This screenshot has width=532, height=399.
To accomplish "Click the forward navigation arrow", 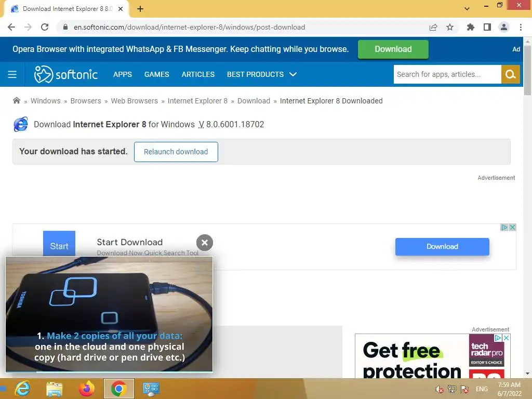I will 28,27.
